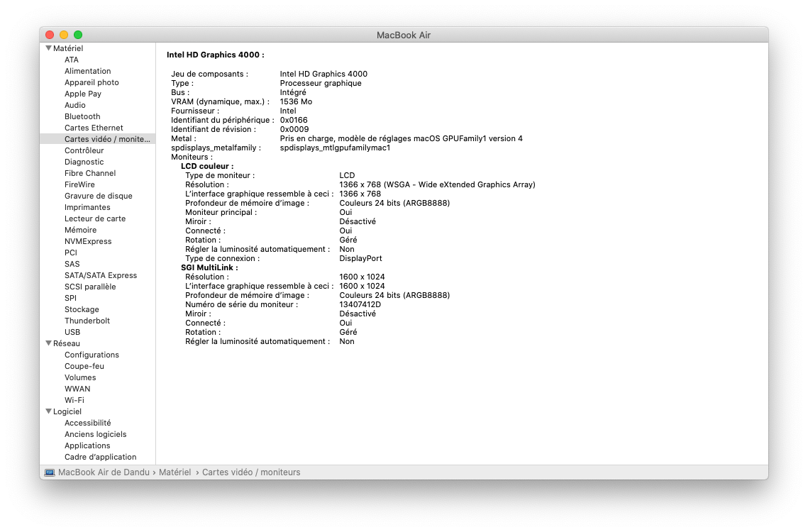Open Accessibilité under Logiciel
Image resolution: width=808 pixels, height=532 pixels.
[87, 423]
